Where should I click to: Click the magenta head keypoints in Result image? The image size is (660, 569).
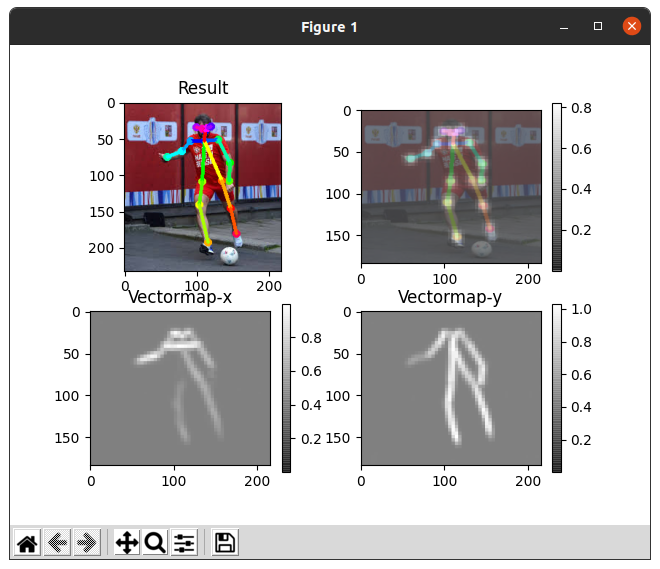click(x=204, y=127)
